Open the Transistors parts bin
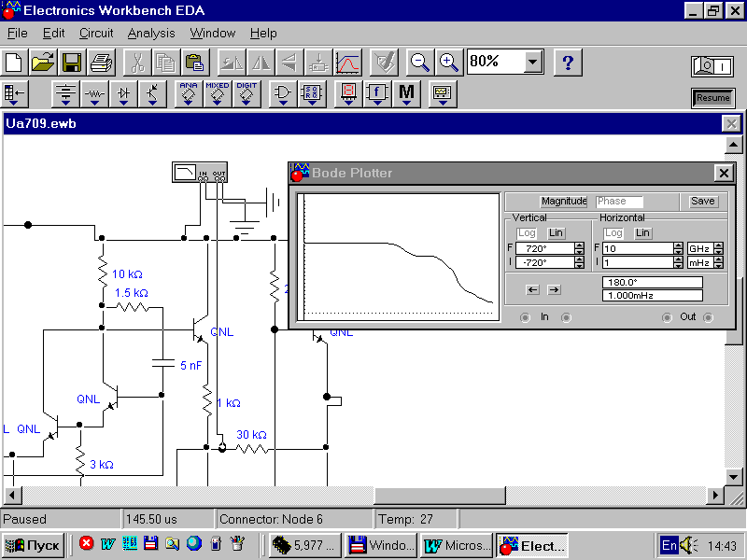Screen dimensions: 747x560 point(152,94)
